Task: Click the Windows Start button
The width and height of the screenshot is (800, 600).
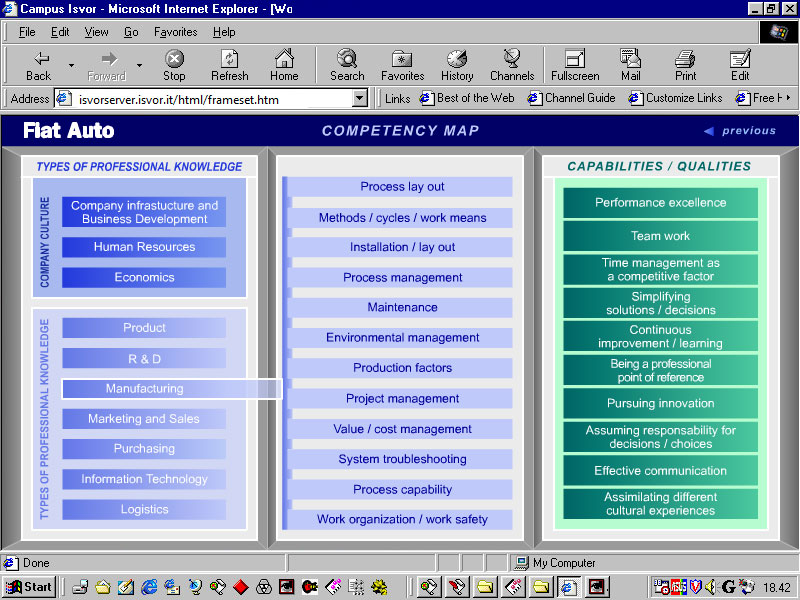Action: [x=29, y=587]
